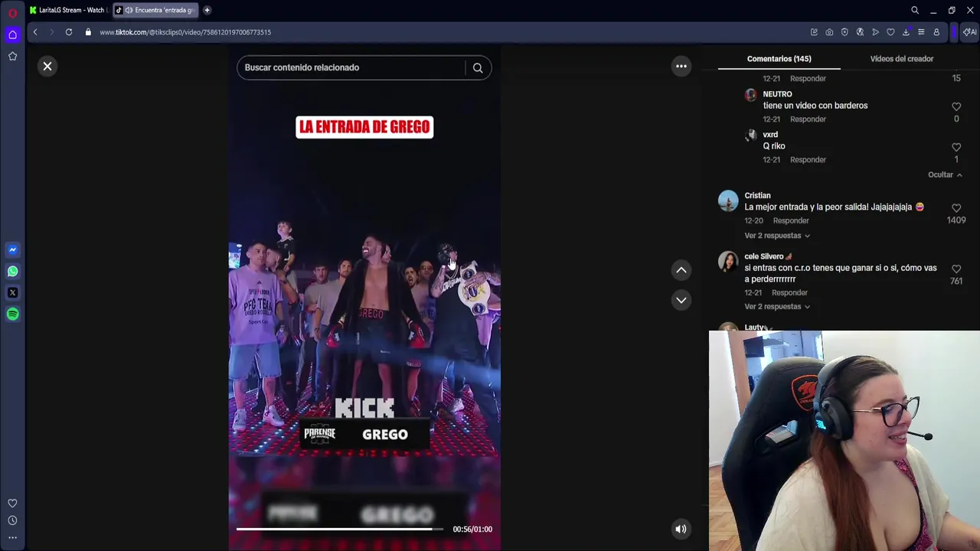Mute the TikTok video volume
This screenshot has height=551, width=980.
681,529
